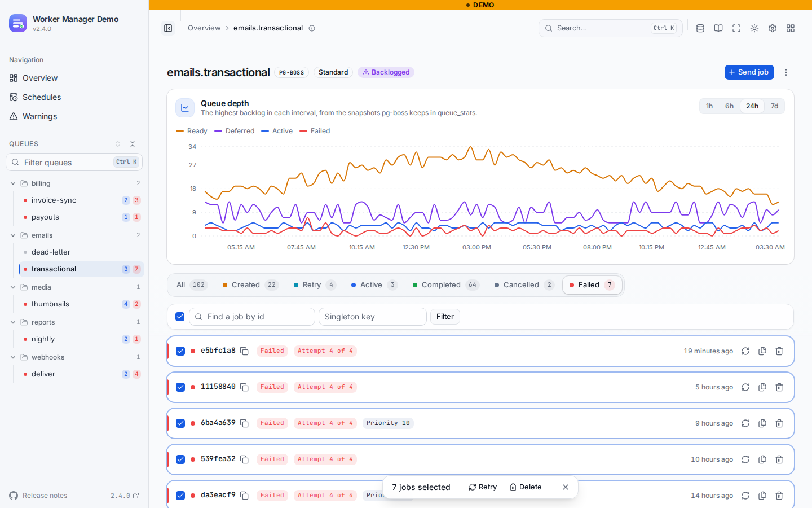Copy the job id 6ba4a639
Screen dimensions: 812x508
pos(244,423)
